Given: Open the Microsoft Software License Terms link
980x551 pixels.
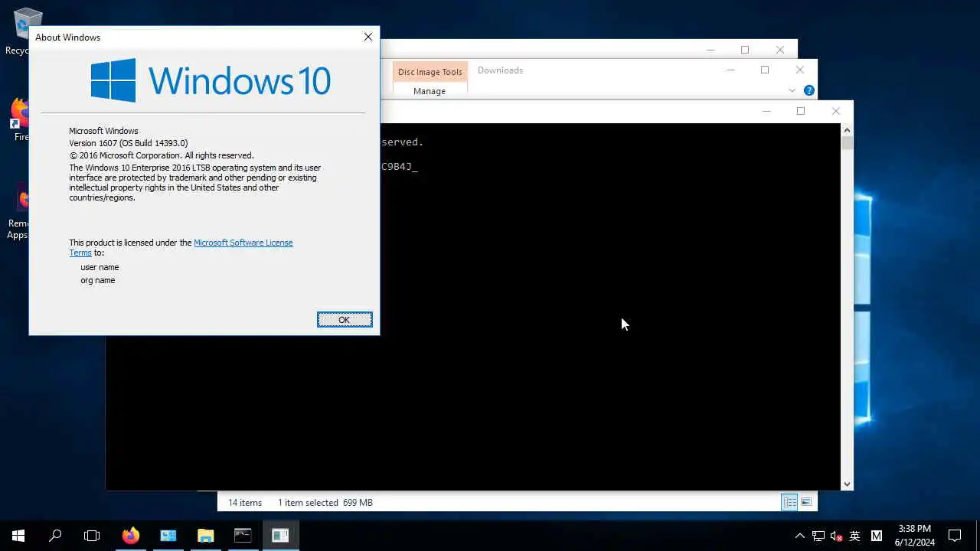Looking at the screenshot, I should [x=243, y=243].
